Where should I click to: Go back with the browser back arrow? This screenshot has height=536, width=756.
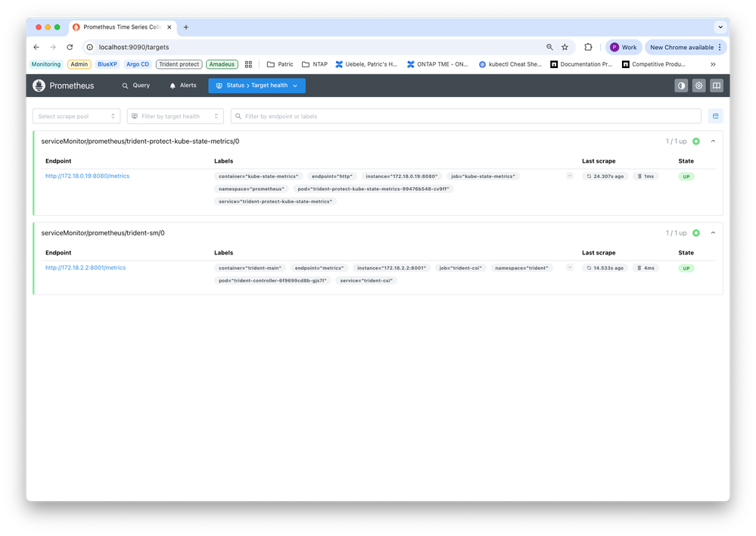pyautogui.click(x=36, y=47)
